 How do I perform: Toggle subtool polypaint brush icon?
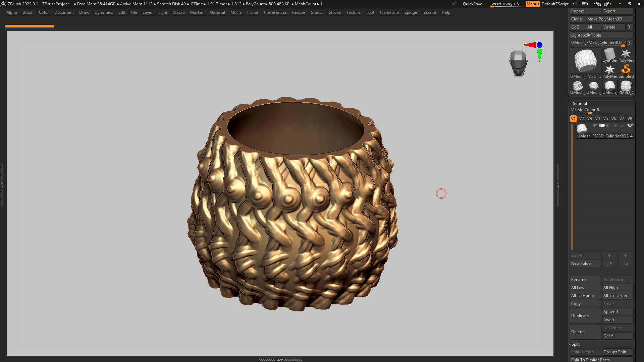point(623,126)
